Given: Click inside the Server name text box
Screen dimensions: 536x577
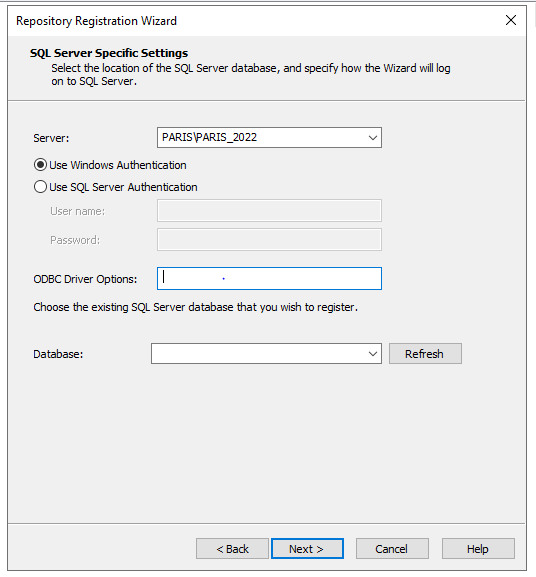Looking at the screenshot, I should tap(261, 138).
